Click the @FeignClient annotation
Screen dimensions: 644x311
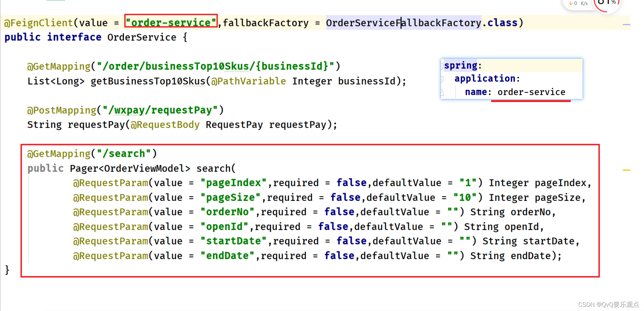[x=39, y=23]
